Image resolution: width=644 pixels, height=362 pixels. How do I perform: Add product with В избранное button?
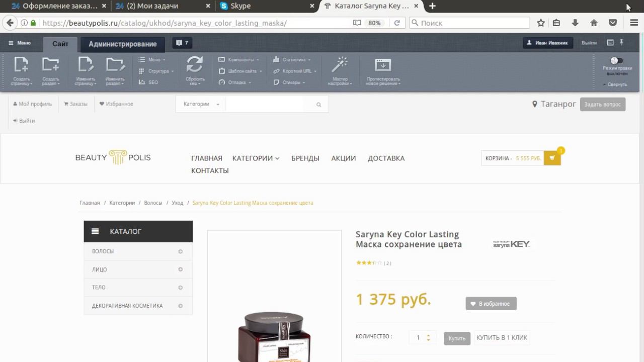click(x=491, y=304)
